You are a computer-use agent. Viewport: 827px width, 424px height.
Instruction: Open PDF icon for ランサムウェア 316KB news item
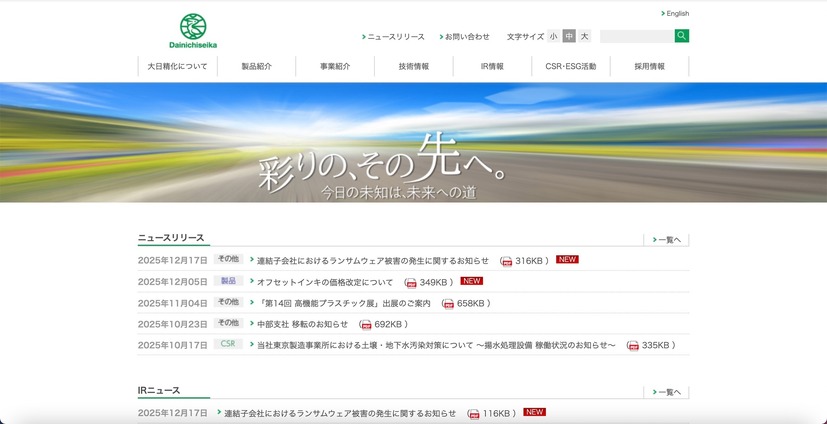[x=506, y=261]
